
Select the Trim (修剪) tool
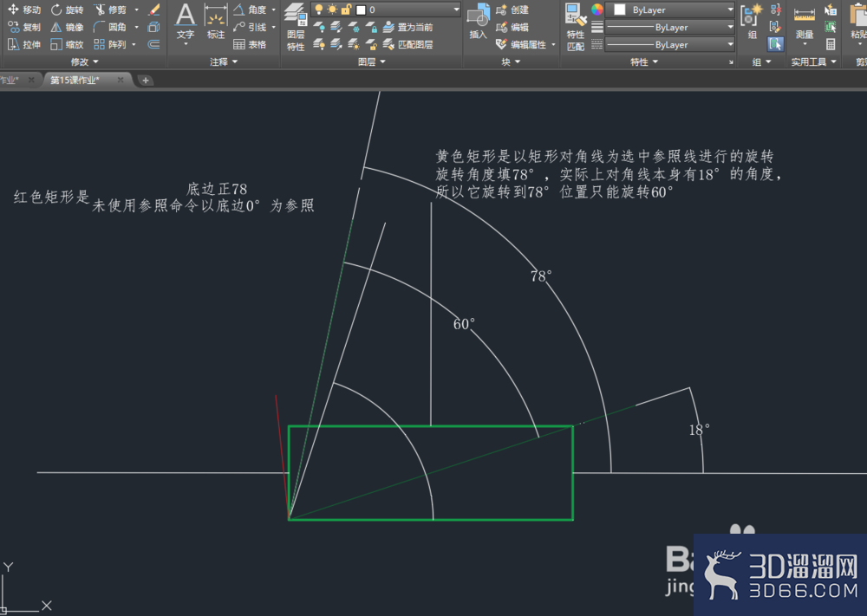(x=111, y=10)
